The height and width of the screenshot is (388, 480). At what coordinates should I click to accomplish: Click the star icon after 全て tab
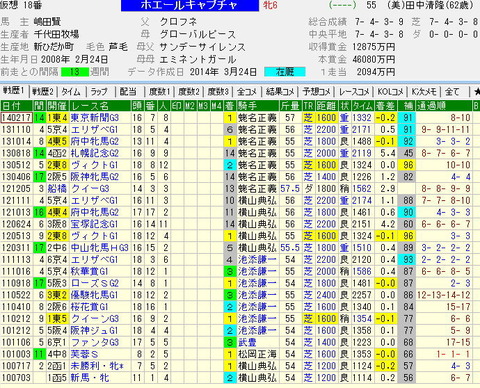pos(476,91)
